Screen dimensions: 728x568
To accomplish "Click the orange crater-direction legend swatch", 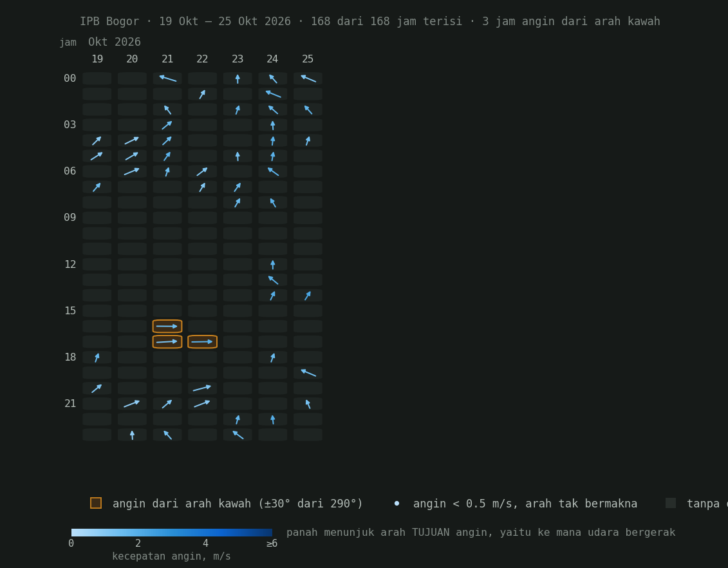I will tap(96, 503).
